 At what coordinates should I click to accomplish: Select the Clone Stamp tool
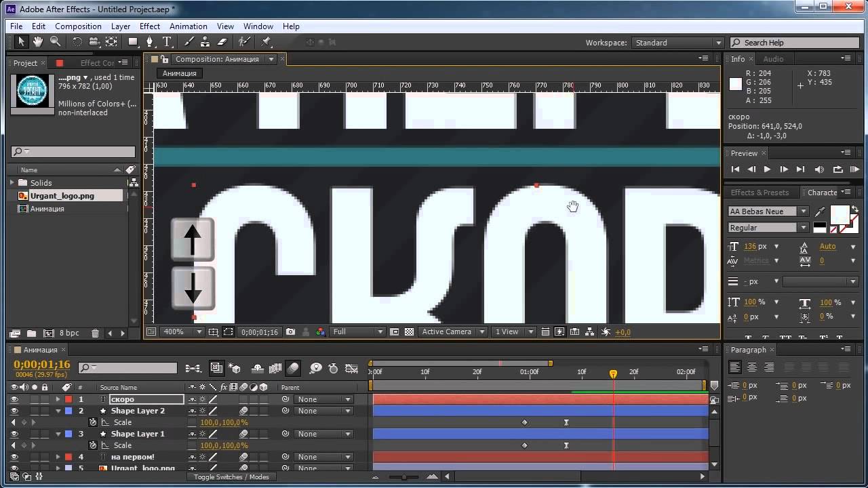[x=205, y=42]
